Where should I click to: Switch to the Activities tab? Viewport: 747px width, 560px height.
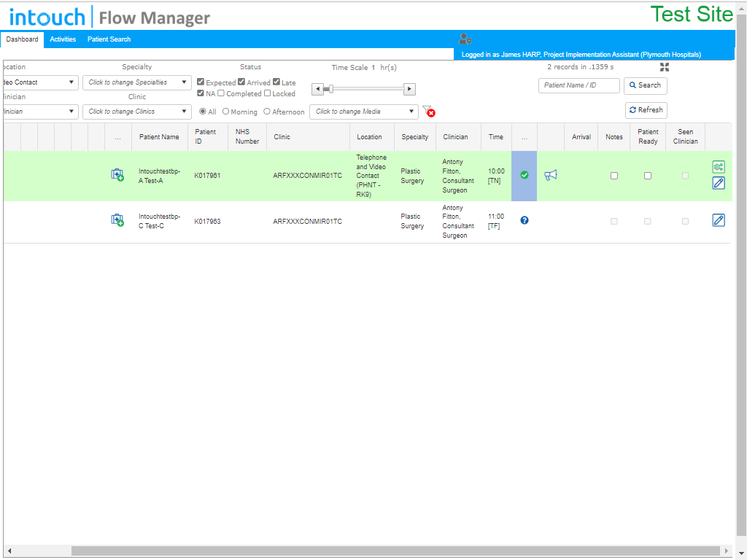63,39
